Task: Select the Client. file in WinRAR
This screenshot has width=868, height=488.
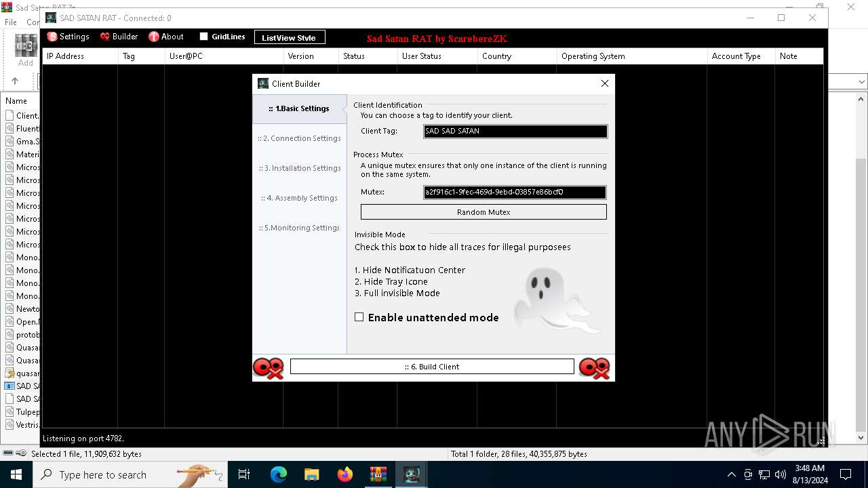Action: tap(22, 116)
